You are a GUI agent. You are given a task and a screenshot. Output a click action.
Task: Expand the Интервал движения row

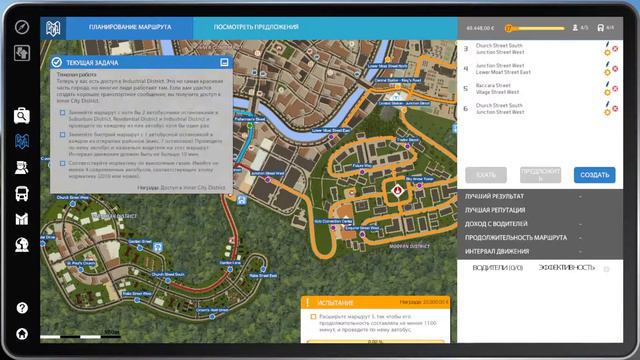pos(540,251)
